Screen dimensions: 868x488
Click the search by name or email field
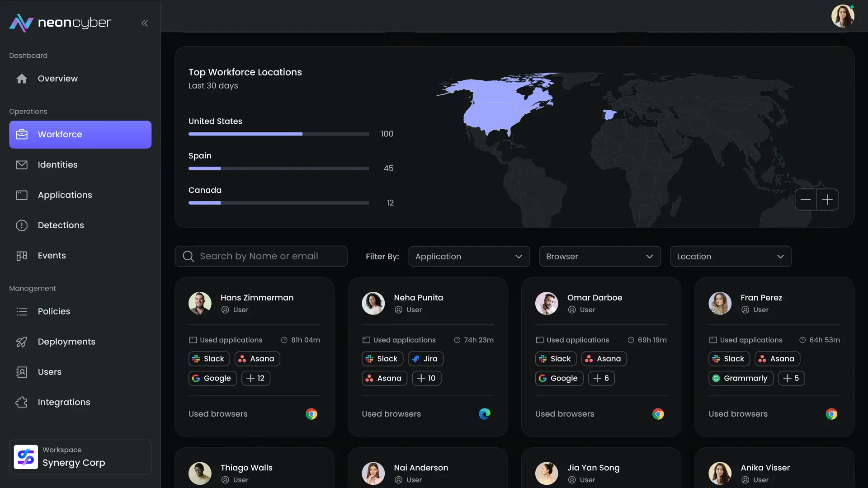(261, 256)
